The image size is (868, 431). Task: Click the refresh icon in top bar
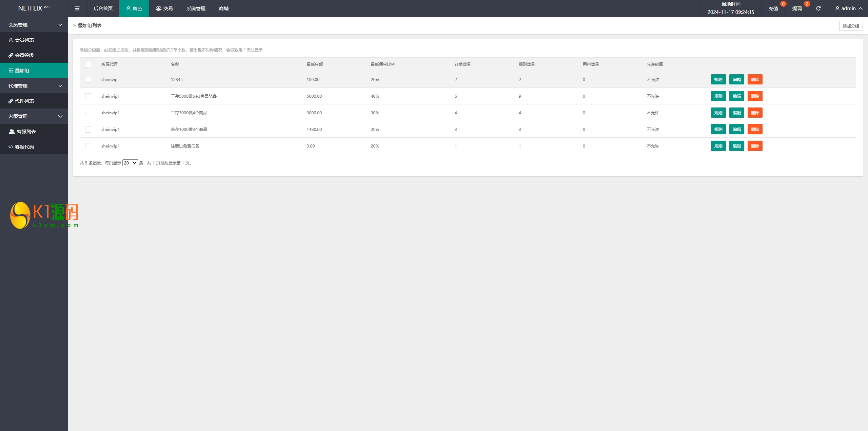818,8
